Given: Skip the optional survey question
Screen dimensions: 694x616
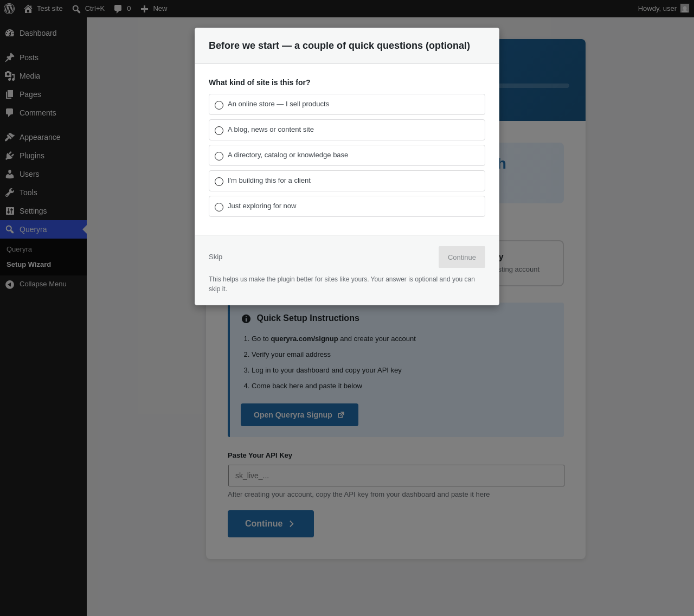Looking at the screenshot, I should coord(216,257).
